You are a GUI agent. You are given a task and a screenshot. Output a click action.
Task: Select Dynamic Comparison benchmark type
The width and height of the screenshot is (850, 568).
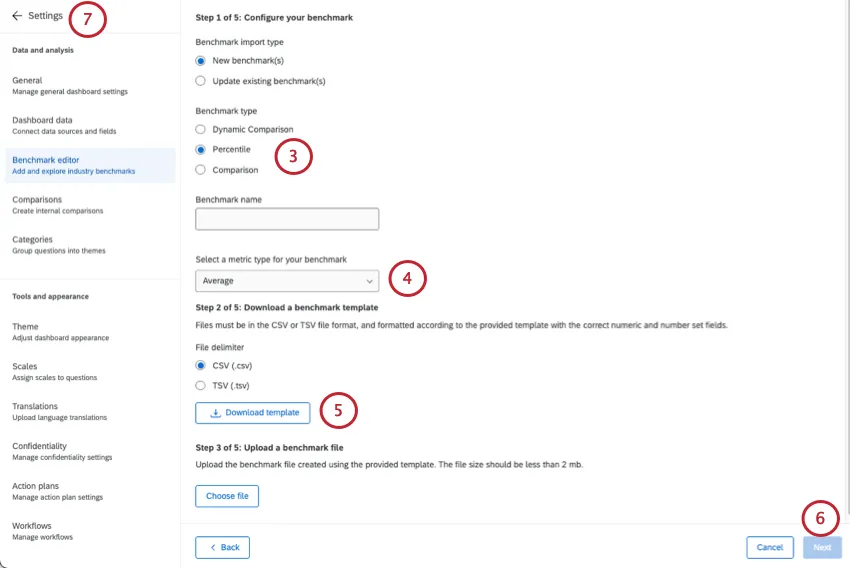pos(201,130)
